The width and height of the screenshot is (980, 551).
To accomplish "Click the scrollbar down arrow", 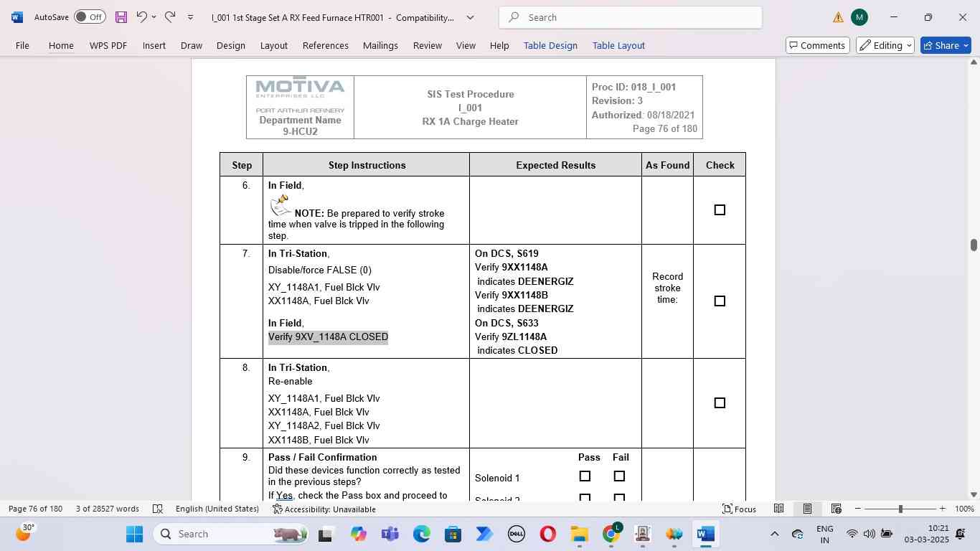I will (974, 494).
